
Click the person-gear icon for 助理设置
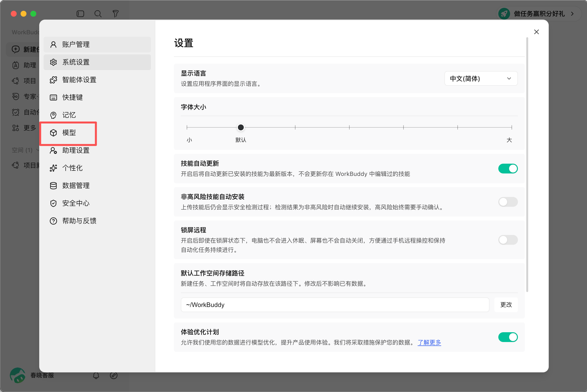[53, 150]
